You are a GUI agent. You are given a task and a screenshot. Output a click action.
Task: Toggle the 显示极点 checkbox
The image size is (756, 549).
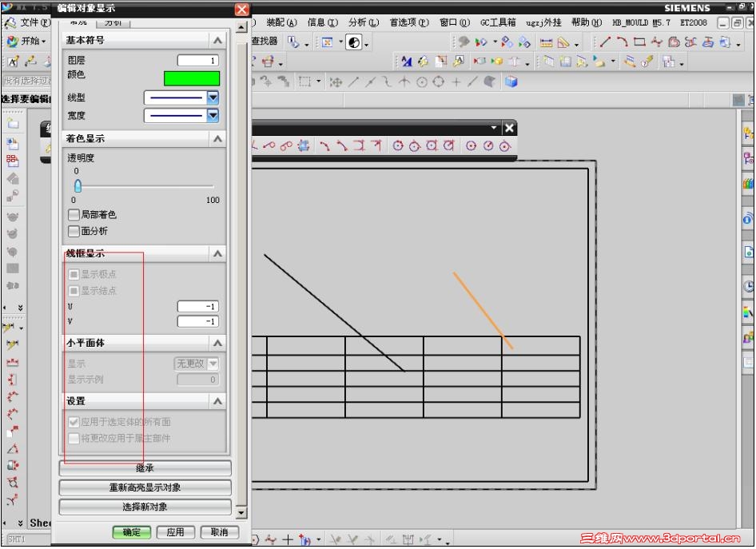click(x=74, y=274)
